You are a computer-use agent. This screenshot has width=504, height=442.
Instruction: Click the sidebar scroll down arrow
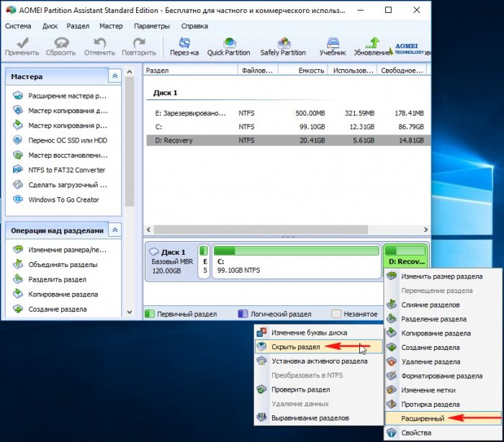tap(130, 312)
